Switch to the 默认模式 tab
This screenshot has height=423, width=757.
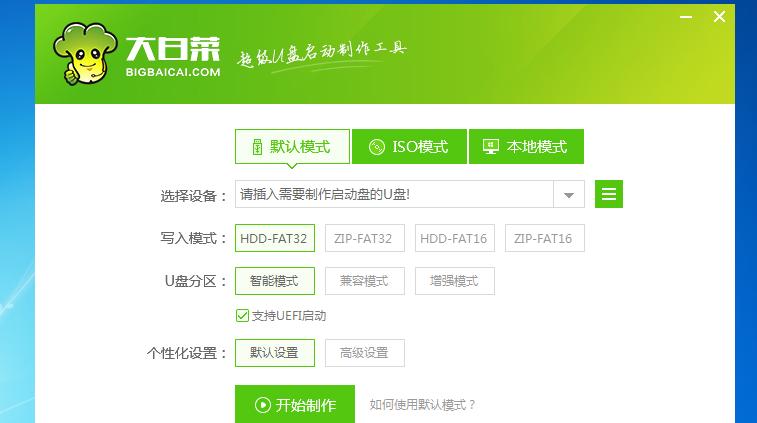292,146
